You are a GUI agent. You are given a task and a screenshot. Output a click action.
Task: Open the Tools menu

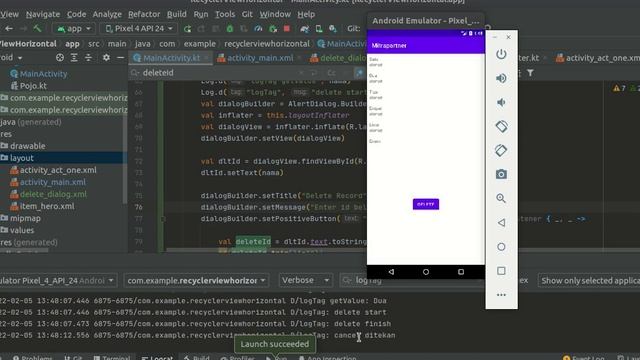coord(225,14)
